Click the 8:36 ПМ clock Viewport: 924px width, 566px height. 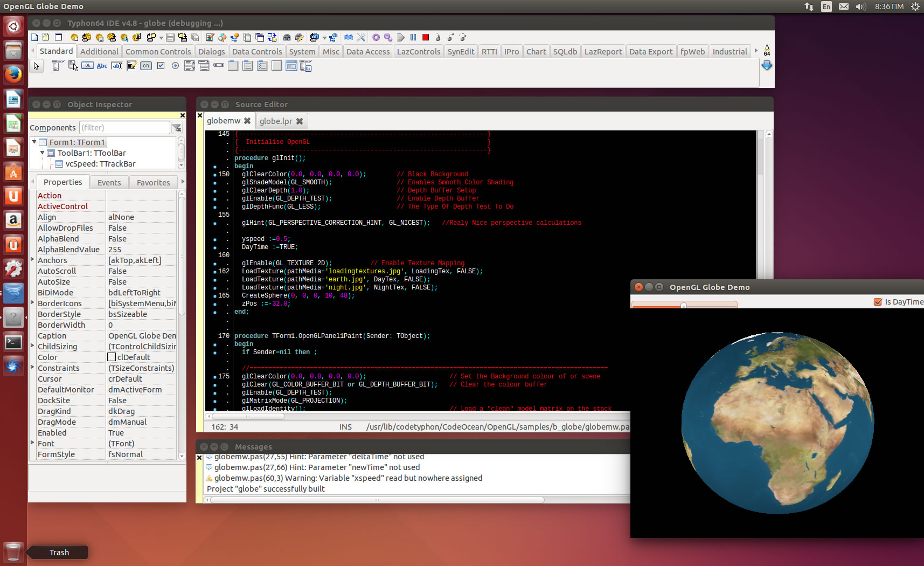pos(889,6)
